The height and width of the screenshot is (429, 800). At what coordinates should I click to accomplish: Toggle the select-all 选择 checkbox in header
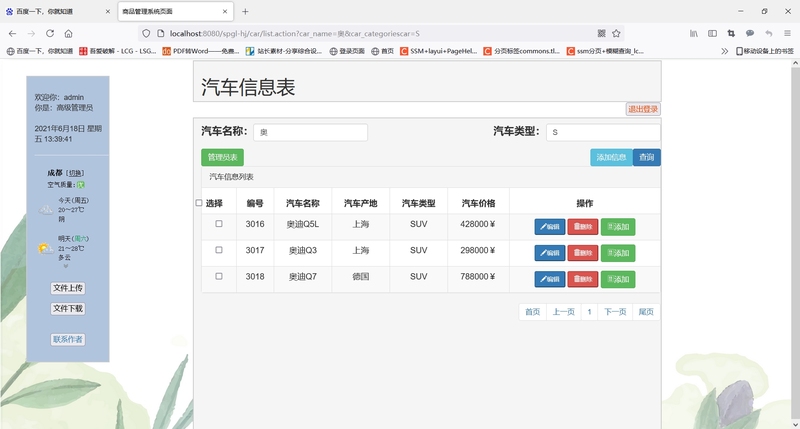pyautogui.click(x=199, y=203)
